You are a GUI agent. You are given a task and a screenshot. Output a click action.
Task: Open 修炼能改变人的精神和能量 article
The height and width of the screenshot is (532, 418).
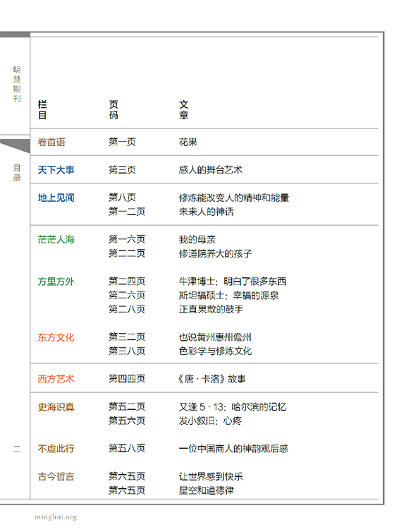coord(234,198)
